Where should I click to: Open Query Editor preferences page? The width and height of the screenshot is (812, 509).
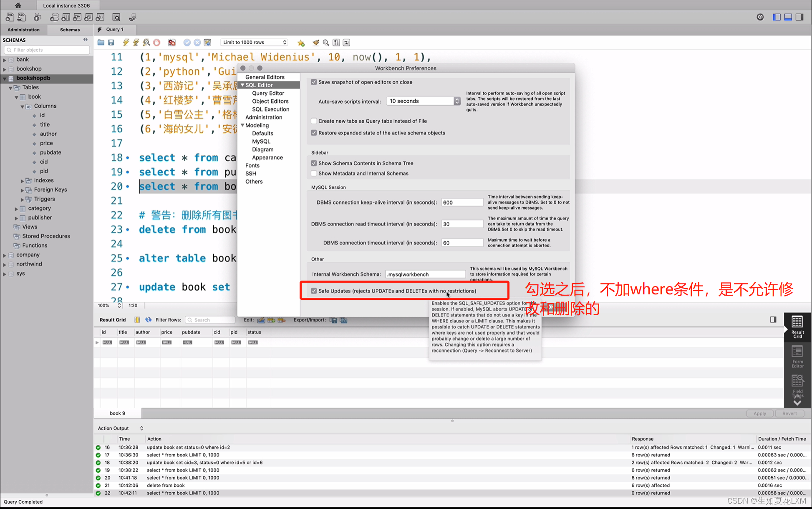pos(268,93)
